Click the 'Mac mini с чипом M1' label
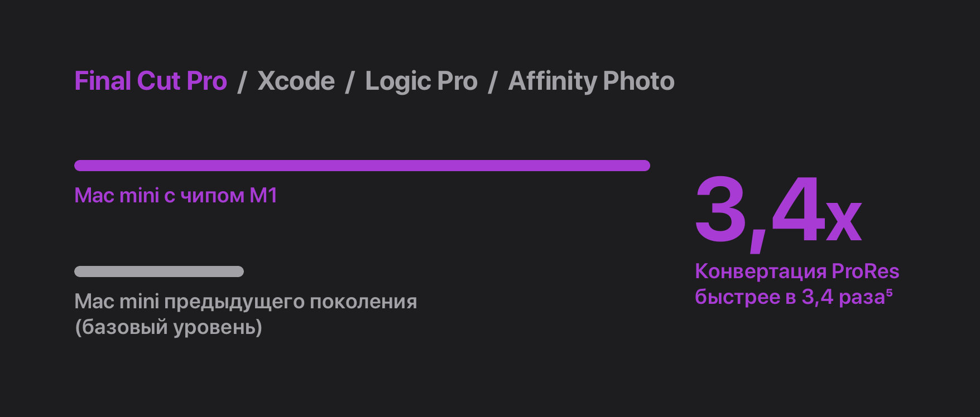The image size is (980, 417). (176, 196)
